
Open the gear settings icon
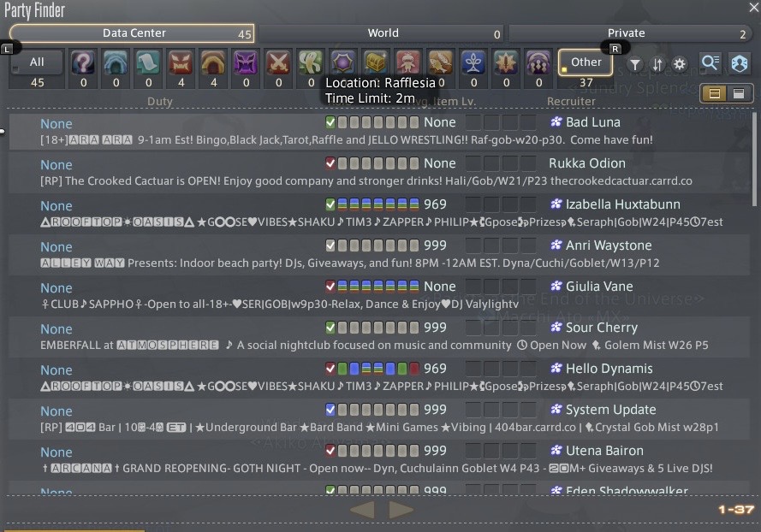pos(680,64)
